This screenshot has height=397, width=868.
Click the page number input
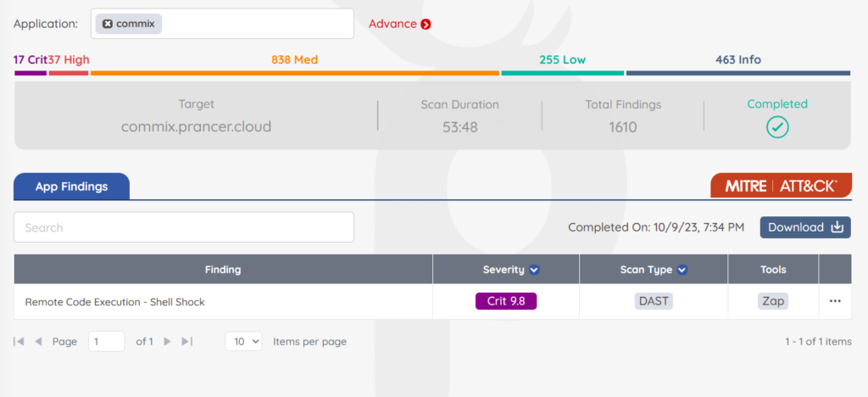106,341
